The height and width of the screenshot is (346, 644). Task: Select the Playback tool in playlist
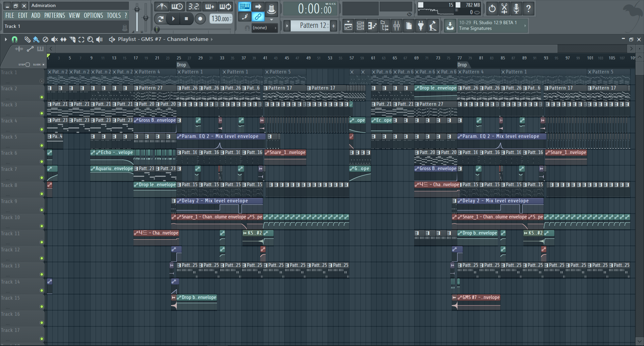click(x=99, y=39)
